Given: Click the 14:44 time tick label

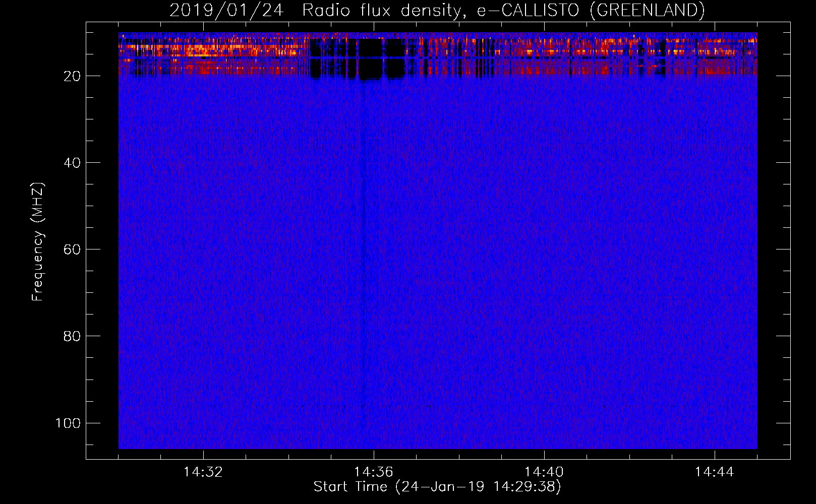Looking at the screenshot, I should 715,472.
